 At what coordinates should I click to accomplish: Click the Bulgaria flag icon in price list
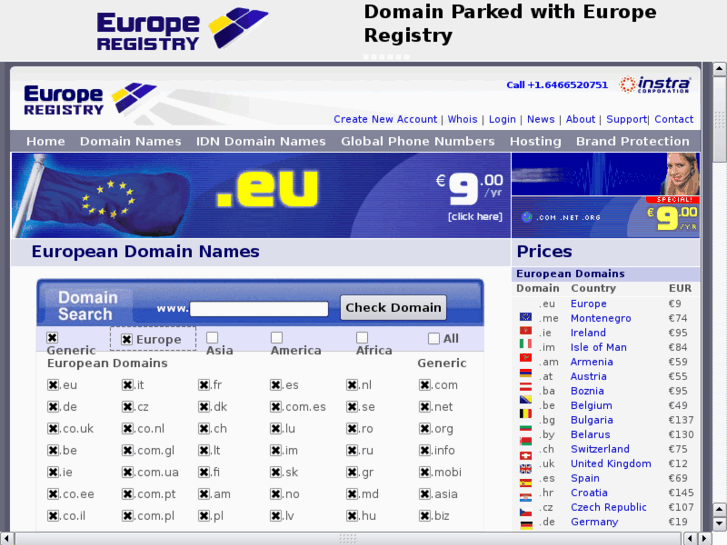tap(525, 427)
